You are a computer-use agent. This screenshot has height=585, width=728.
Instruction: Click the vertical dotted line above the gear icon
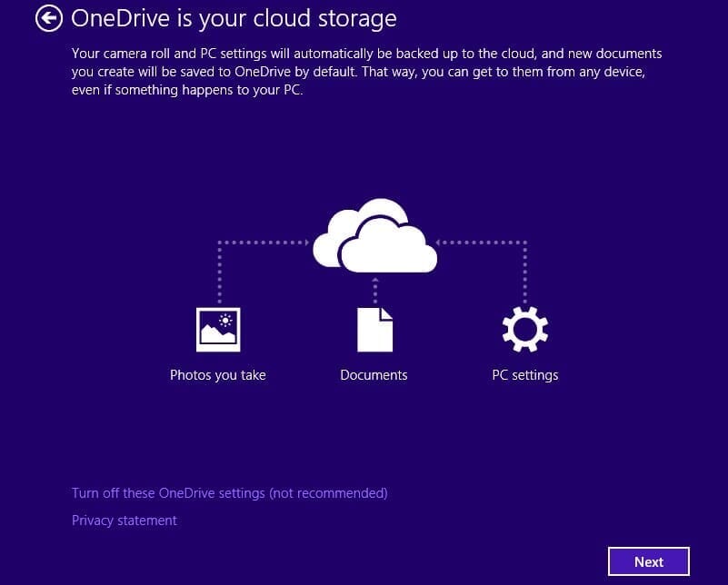click(525, 273)
